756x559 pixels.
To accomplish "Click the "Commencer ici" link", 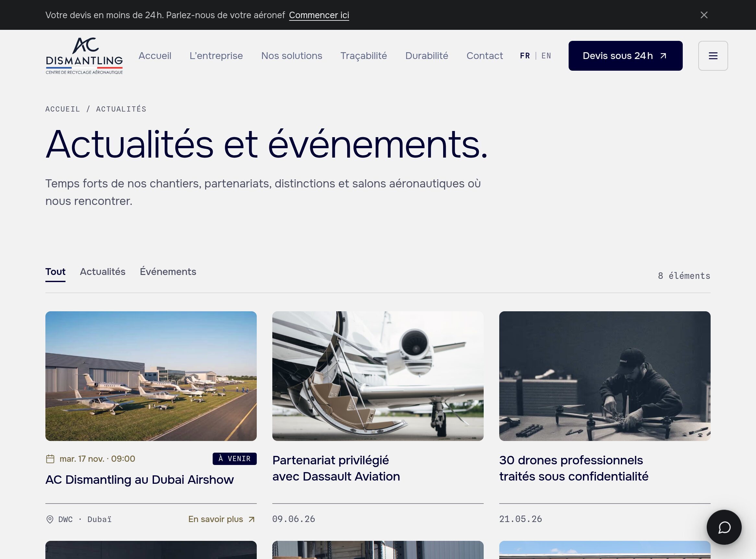I will point(319,15).
